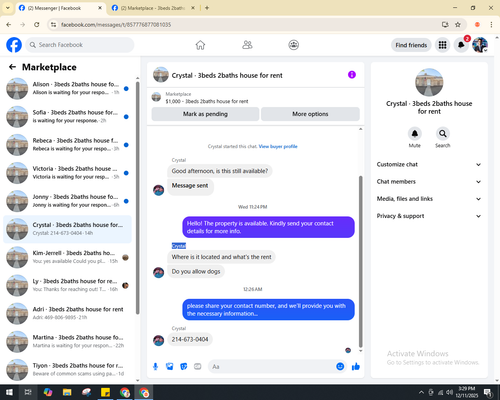Expand the Privacy & support section
This screenshot has width=500, height=400.
click(x=429, y=216)
